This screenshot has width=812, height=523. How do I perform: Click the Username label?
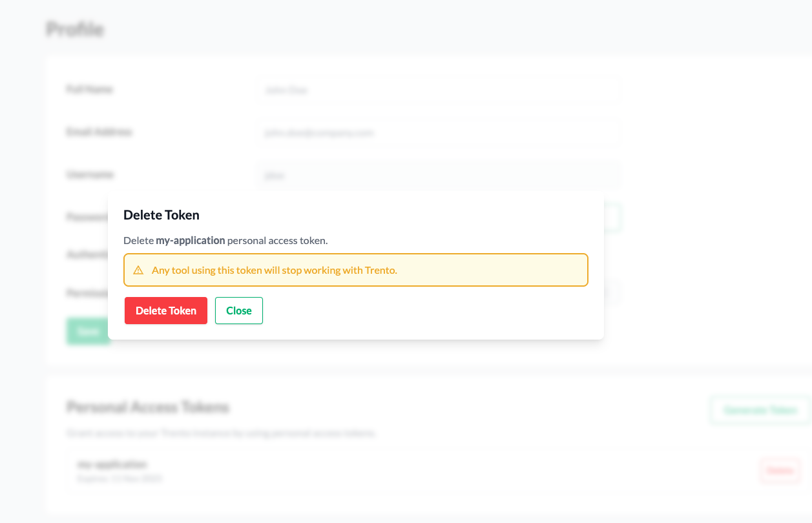(90, 174)
